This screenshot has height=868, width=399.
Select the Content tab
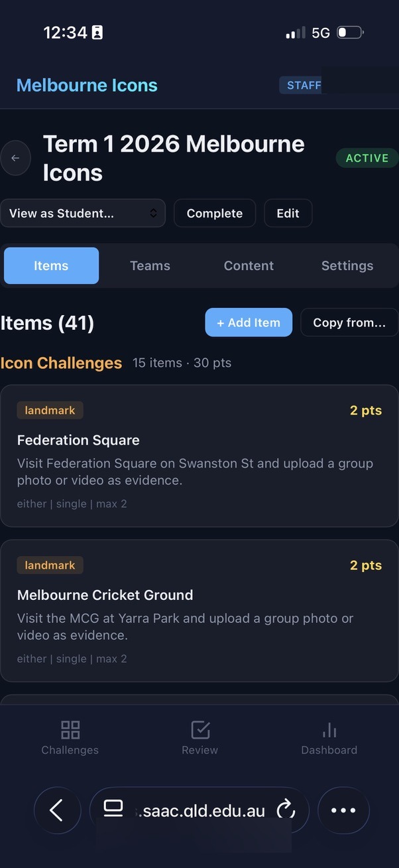[x=249, y=265]
